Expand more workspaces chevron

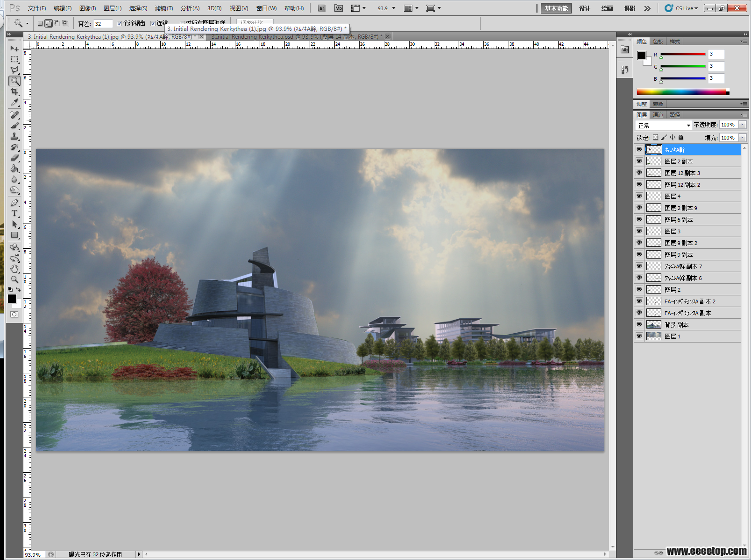point(647,8)
